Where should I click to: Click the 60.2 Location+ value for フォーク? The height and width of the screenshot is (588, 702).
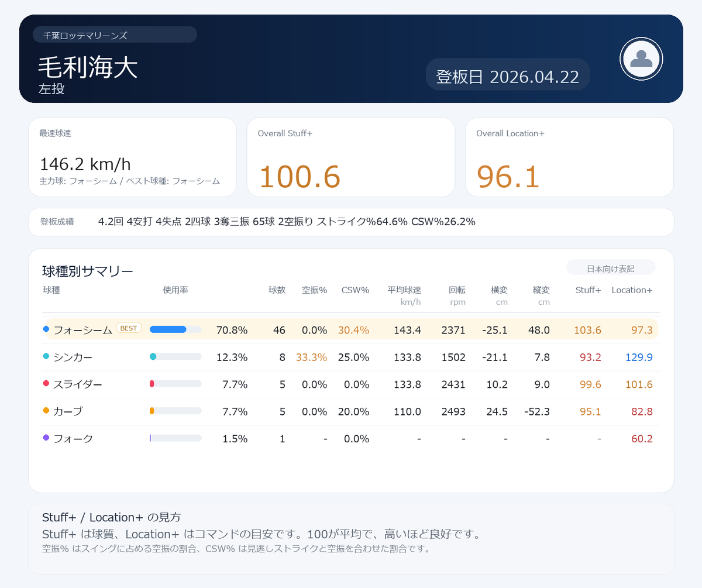642,438
